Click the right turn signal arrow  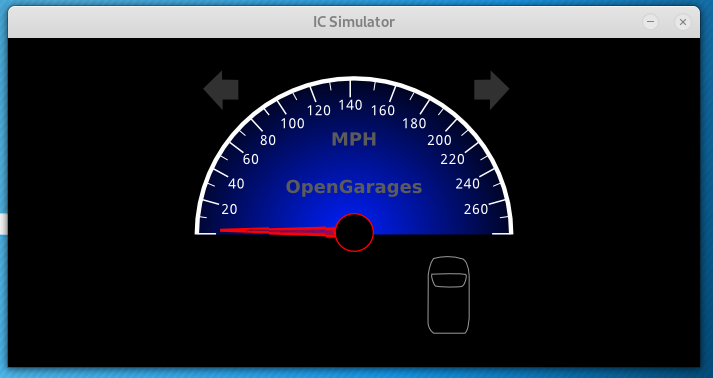(x=492, y=90)
